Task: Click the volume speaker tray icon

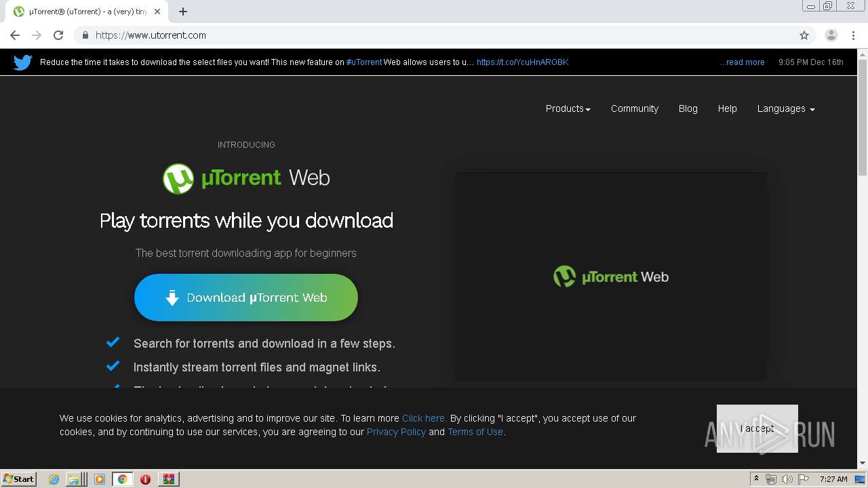Action: pyautogui.click(x=787, y=479)
